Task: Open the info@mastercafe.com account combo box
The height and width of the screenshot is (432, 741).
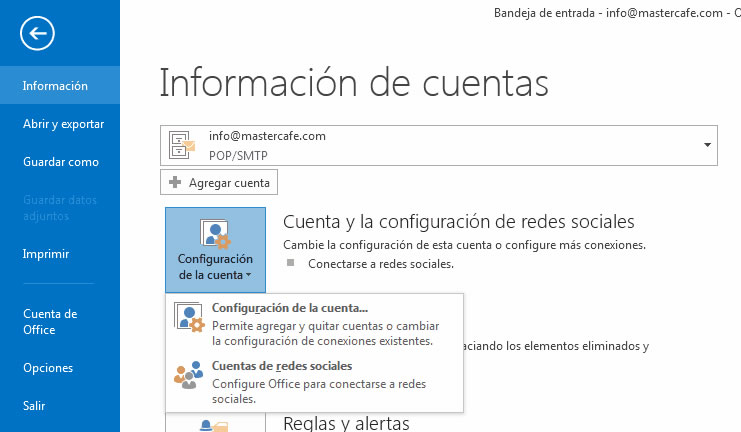Action: [438, 145]
